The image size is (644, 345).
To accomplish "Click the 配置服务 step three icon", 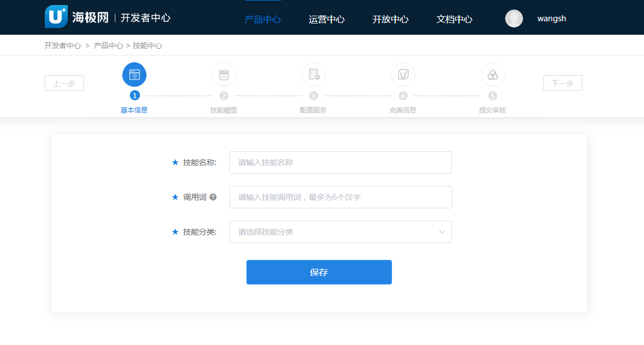I will click(x=314, y=74).
